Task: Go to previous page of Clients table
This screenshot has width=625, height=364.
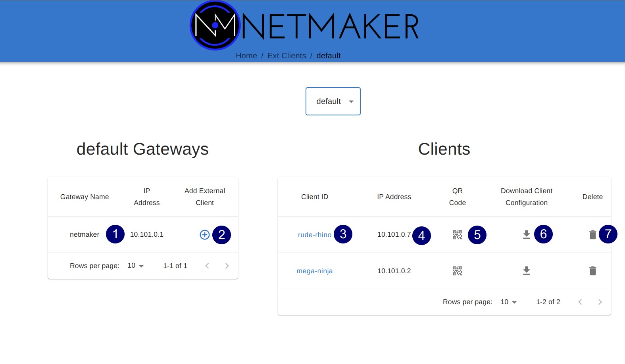Action: click(x=580, y=302)
